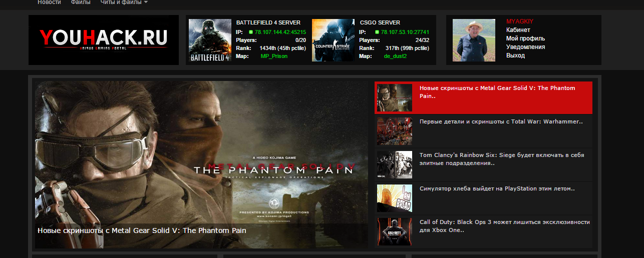Open the MYAGKIY username link

coord(519,21)
